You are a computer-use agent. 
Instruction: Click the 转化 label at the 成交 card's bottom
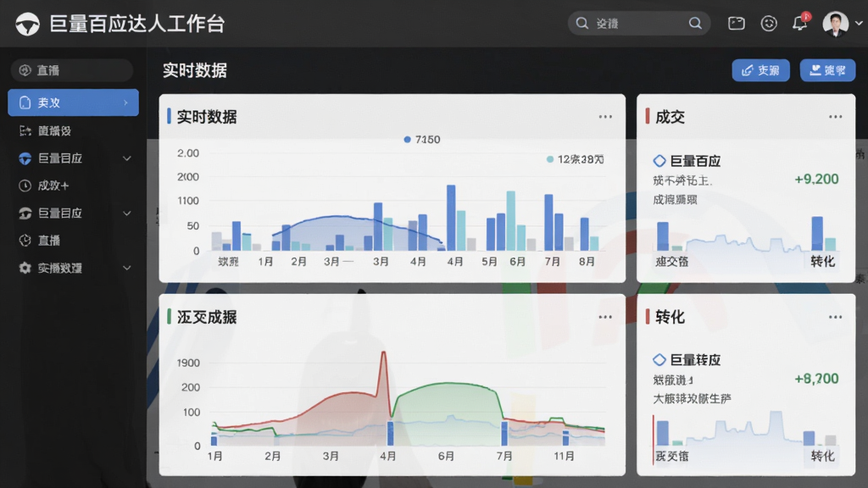(x=822, y=261)
